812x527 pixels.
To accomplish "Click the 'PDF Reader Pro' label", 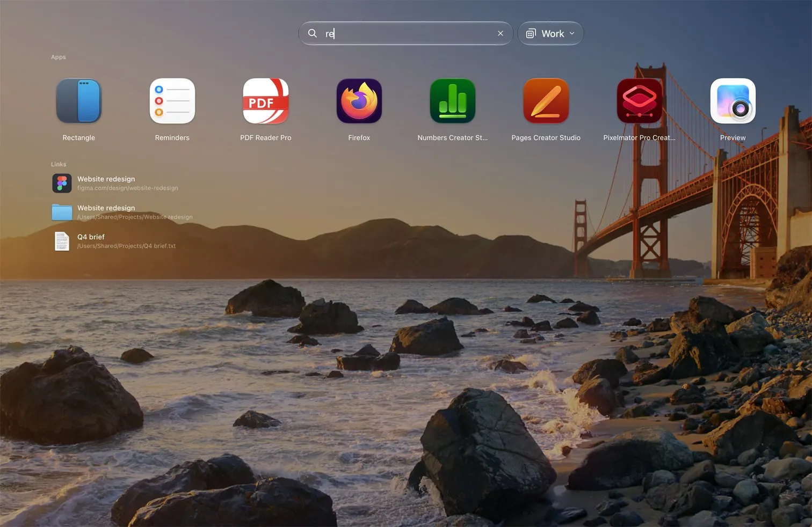I will [x=265, y=138].
